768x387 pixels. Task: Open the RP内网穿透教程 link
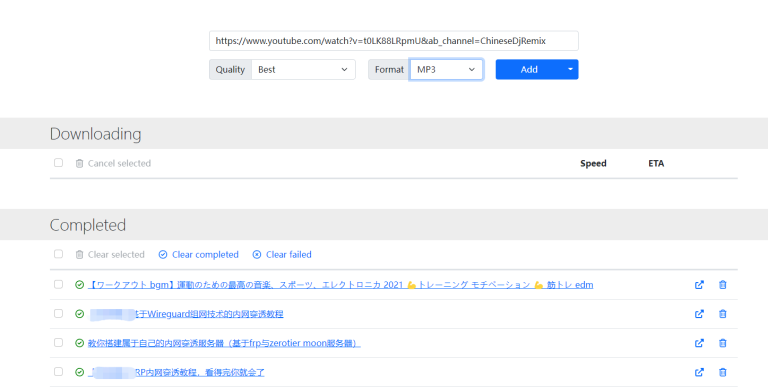point(176,372)
